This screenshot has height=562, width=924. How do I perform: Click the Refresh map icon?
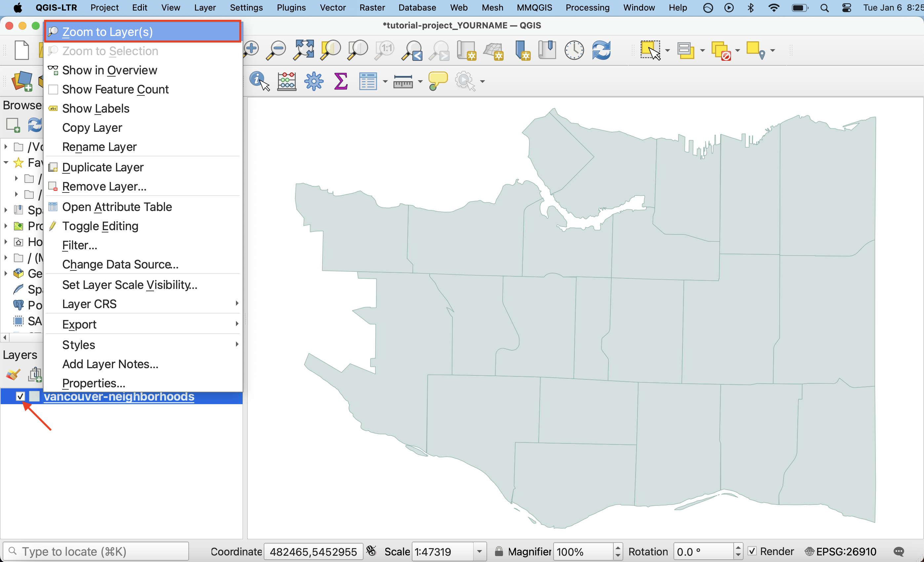[601, 50]
